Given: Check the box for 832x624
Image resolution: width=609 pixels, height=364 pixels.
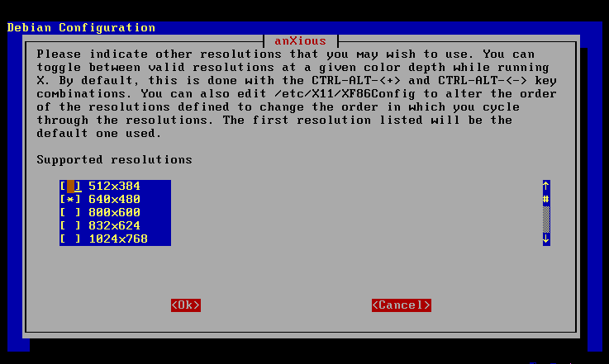Looking at the screenshot, I should point(71,226).
